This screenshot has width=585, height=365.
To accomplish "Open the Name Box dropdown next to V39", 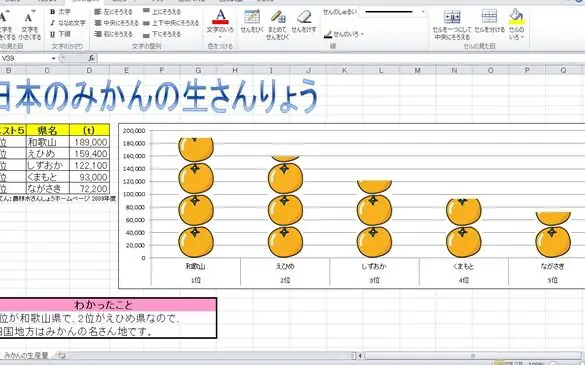I will tap(53, 58).
